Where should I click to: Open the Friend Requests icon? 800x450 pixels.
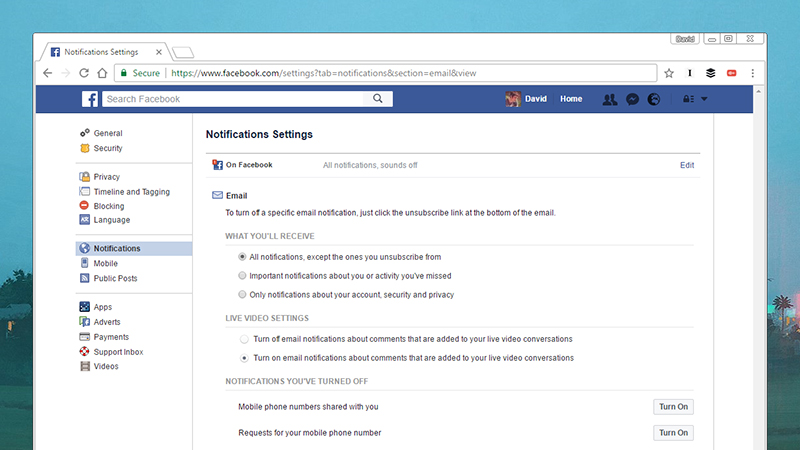(x=609, y=99)
